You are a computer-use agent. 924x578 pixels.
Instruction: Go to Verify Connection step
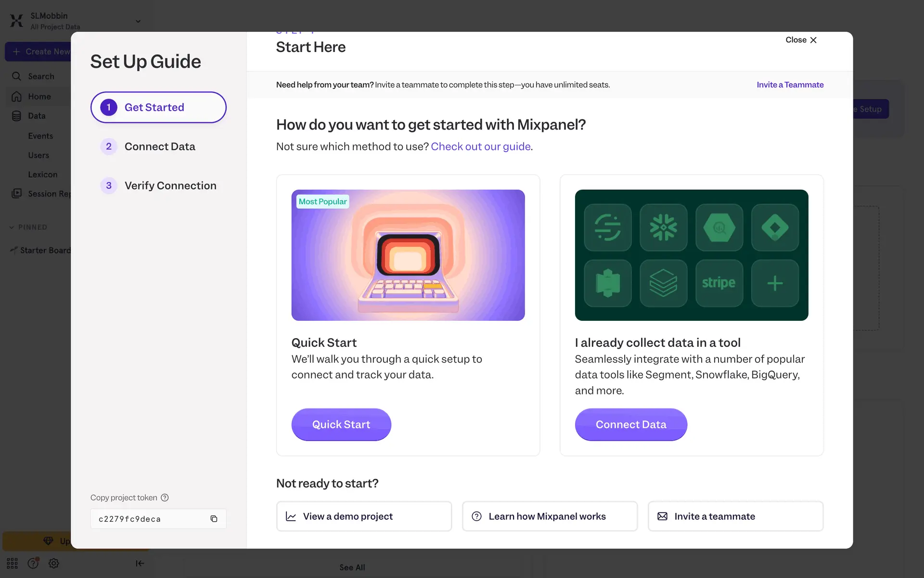point(170,185)
